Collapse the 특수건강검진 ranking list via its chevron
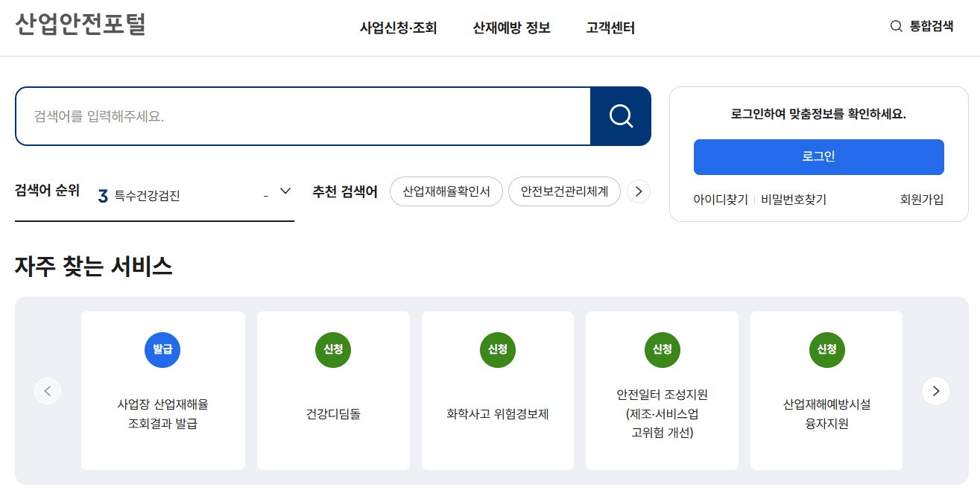Image resolution: width=980 pixels, height=499 pixels. coord(284,191)
